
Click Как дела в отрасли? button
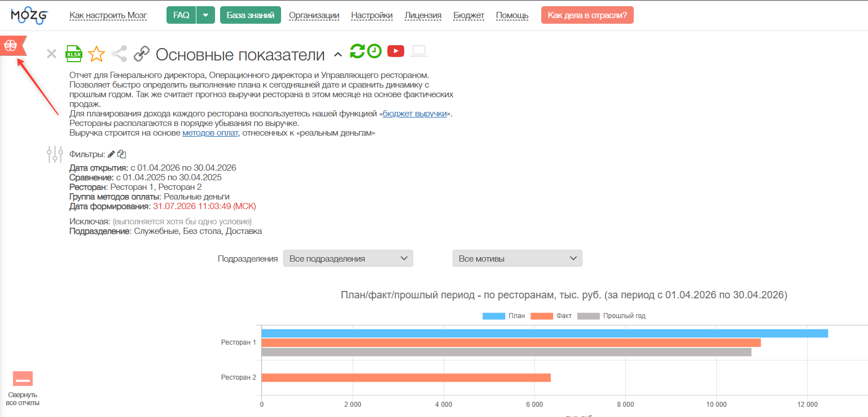587,15
